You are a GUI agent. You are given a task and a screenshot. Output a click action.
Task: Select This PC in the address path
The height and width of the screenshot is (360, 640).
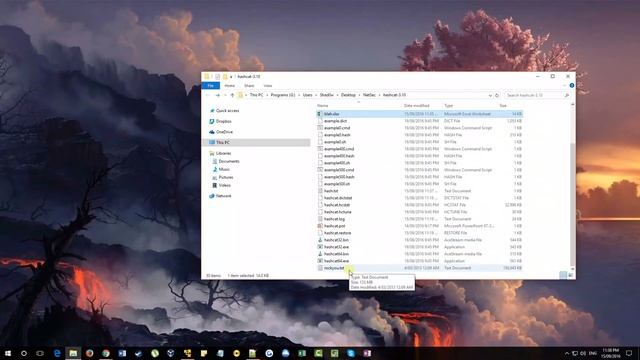pos(256,95)
